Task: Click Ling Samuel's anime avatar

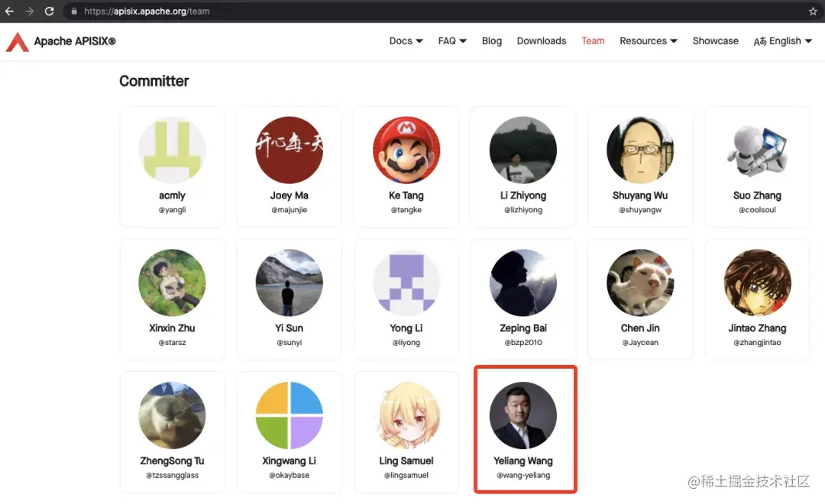Action: (x=406, y=415)
